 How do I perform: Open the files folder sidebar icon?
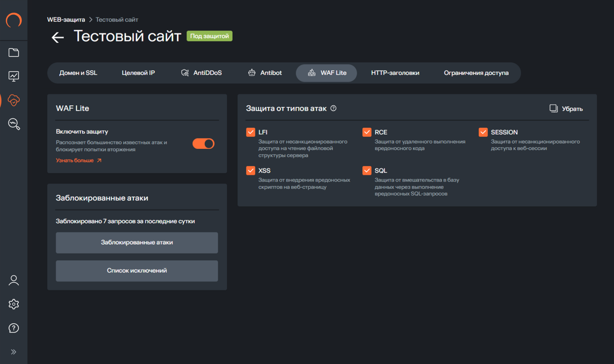point(14,53)
